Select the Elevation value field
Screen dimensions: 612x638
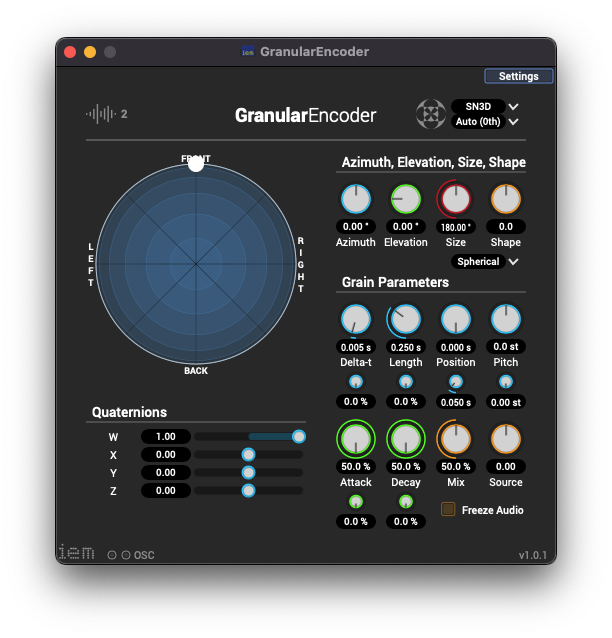(x=406, y=227)
